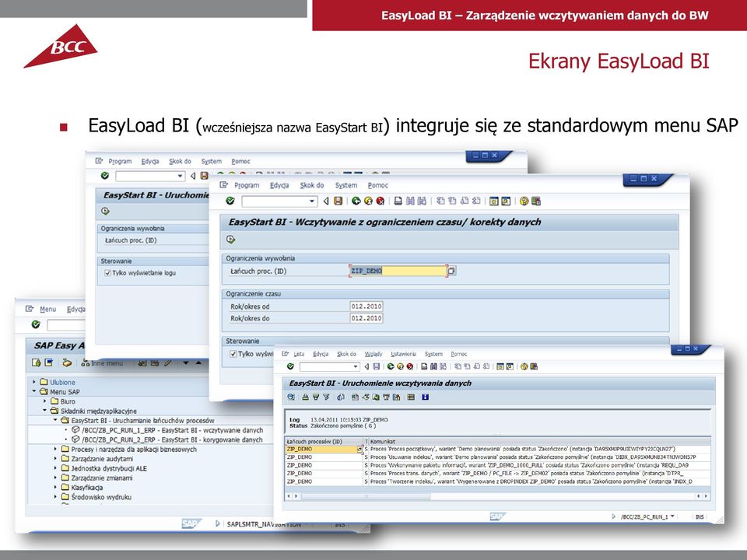
Task: Open Pomoc menu in Wczytywanie z ograniczeniem window
Action: tap(378, 185)
